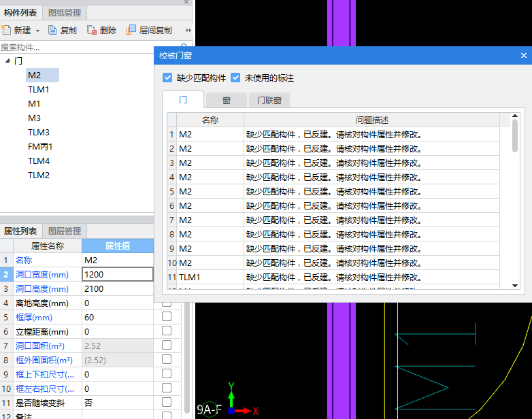Uncheck the 缺少匹配构件 checkbox

click(167, 78)
